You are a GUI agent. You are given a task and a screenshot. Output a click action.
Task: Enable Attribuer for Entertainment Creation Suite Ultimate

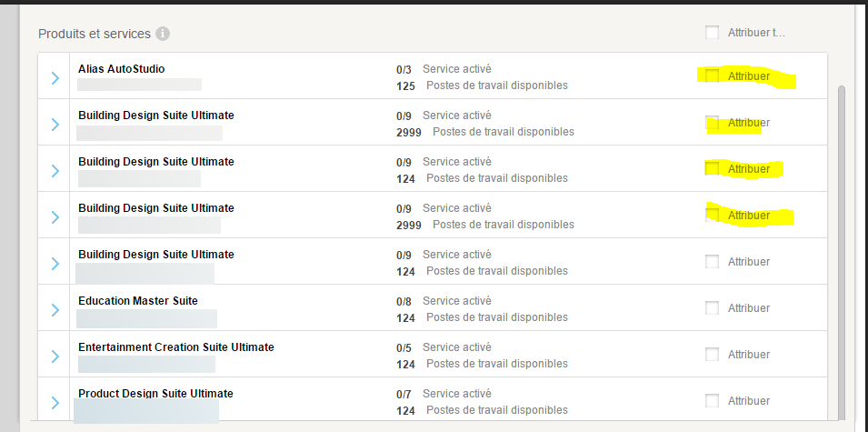click(713, 354)
